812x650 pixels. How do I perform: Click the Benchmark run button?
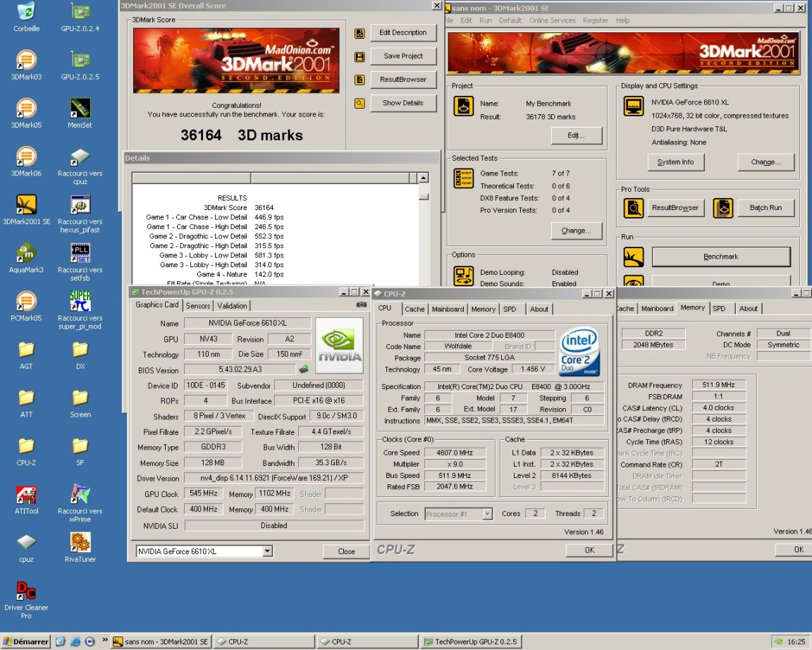pyautogui.click(x=721, y=257)
